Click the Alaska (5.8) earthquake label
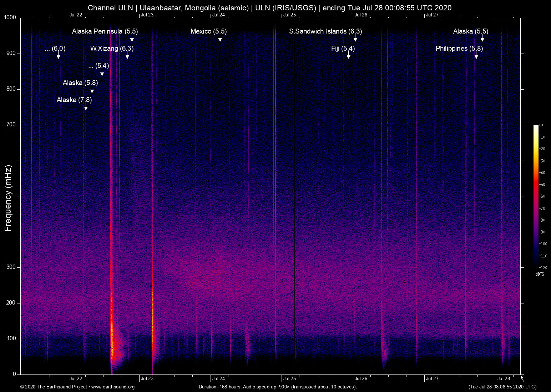551x392 pixels. tap(80, 83)
